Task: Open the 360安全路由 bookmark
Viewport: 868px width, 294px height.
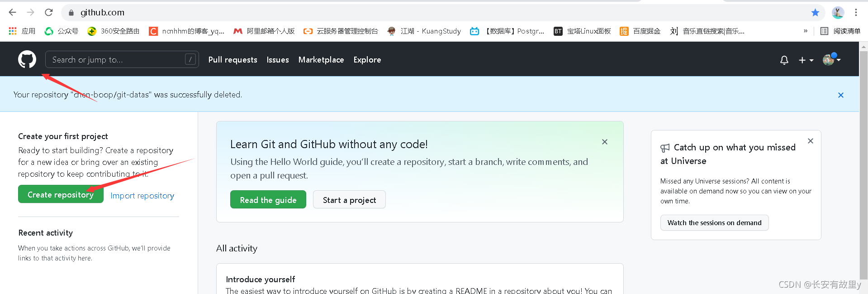Action: click(x=114, y=31)
